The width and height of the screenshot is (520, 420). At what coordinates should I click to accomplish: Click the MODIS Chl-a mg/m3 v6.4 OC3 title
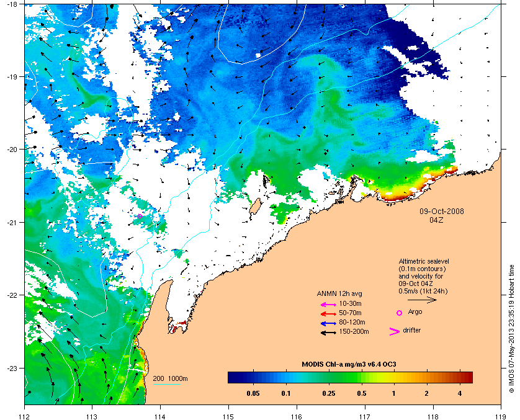click(x=349, y=364)
